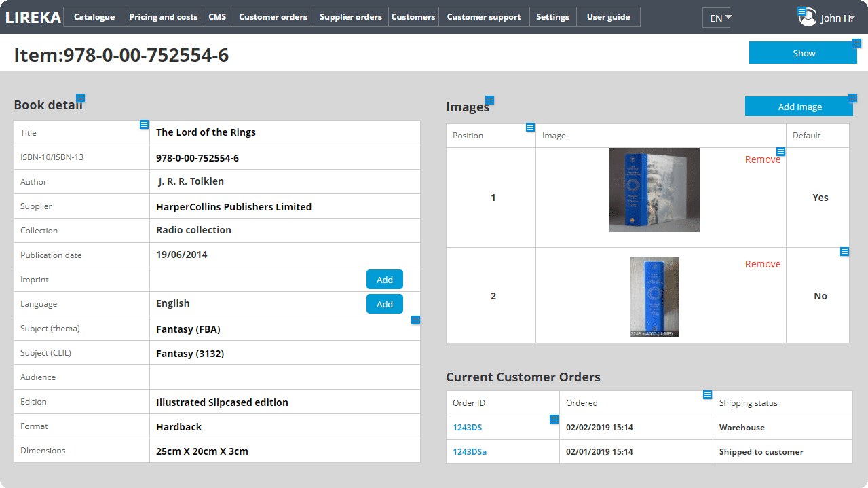The image size is (868, 488).
Task: Remove the first book image
Action: click(x=762, y=159)
